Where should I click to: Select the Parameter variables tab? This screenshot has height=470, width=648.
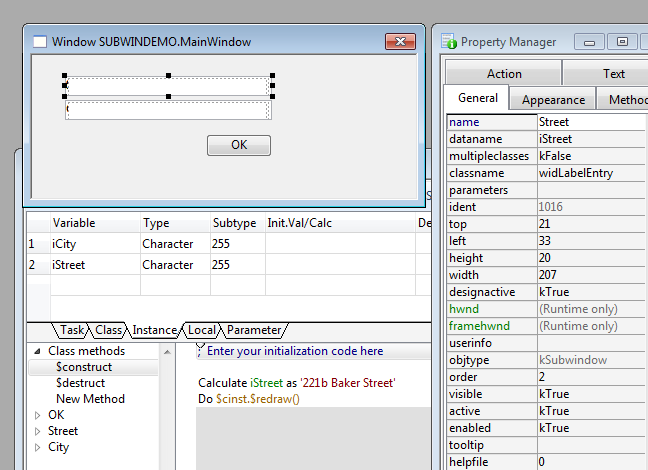coord(254,330)
